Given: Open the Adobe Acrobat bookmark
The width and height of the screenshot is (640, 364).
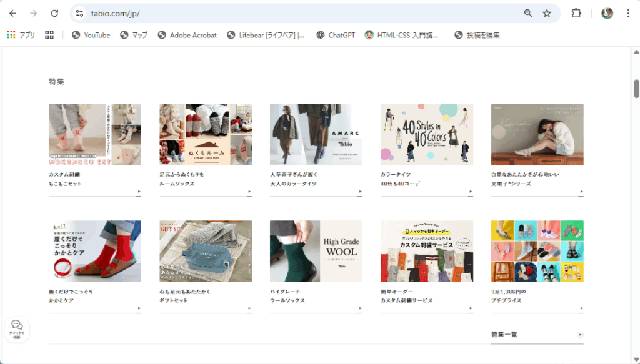Looking at the screenshot, I should 187,35.
